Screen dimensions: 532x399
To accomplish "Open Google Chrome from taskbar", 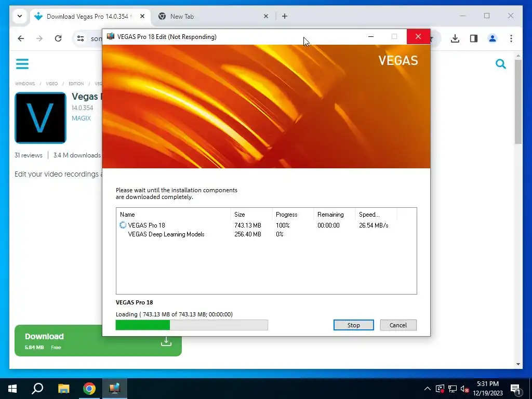I will click(x=89, y=389).
